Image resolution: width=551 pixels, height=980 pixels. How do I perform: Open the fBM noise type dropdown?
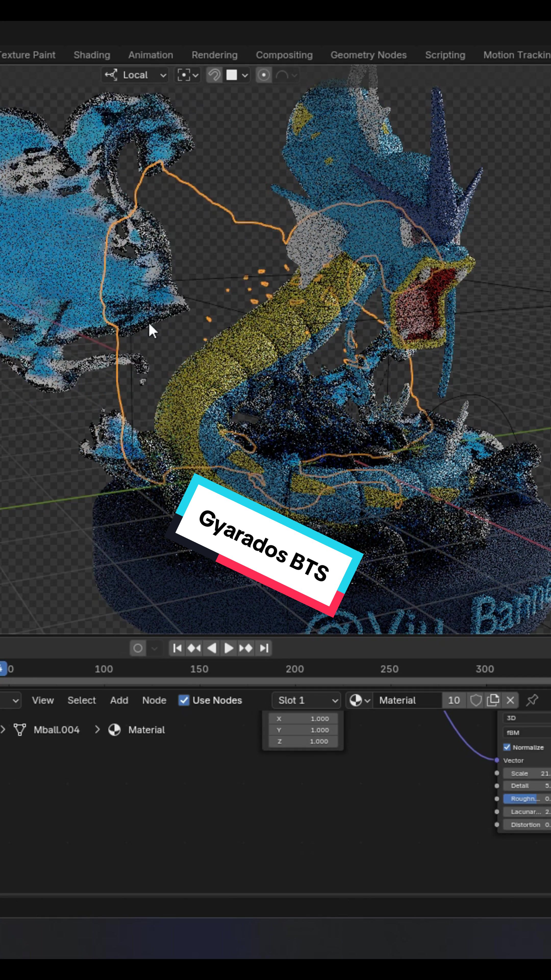click(x=527, y=732)
